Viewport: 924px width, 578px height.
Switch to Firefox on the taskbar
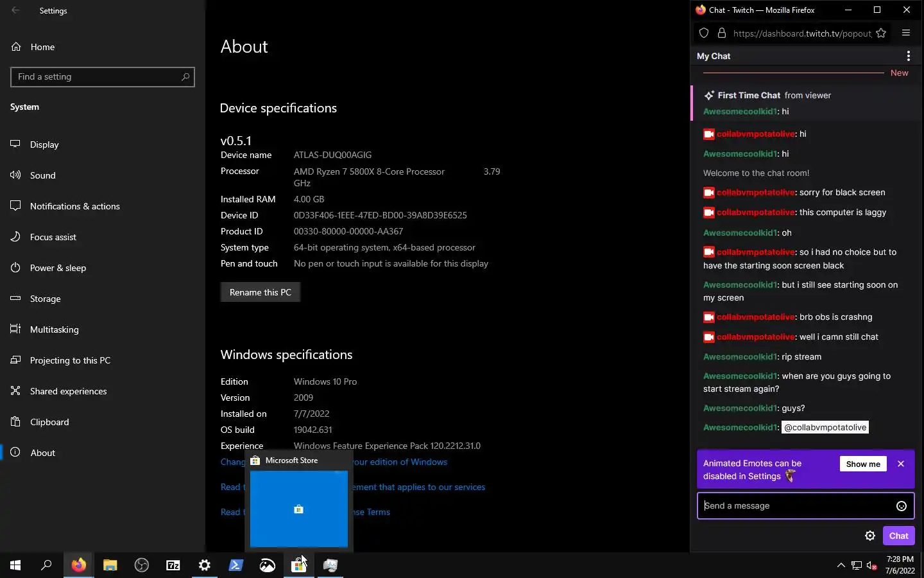tap(78, 565)
